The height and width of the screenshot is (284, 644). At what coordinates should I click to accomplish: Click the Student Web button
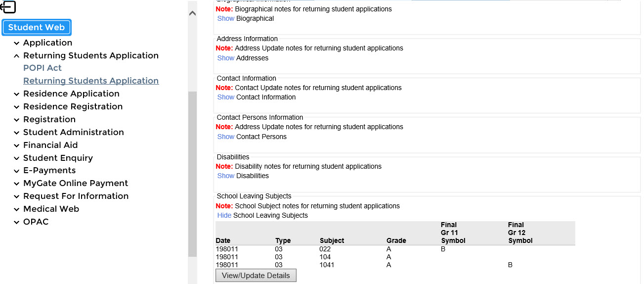click(37, 28)
